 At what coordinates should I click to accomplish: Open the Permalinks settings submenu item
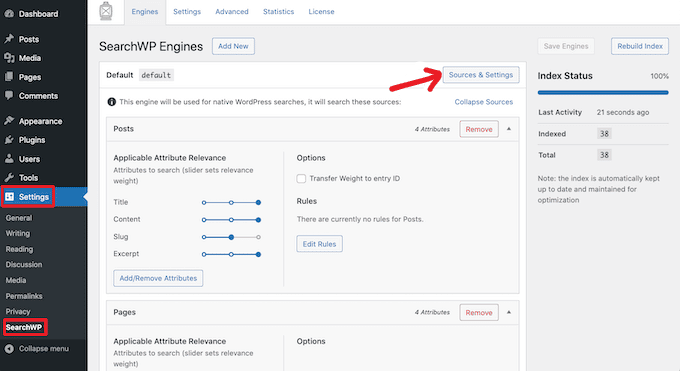coord(24,296)
